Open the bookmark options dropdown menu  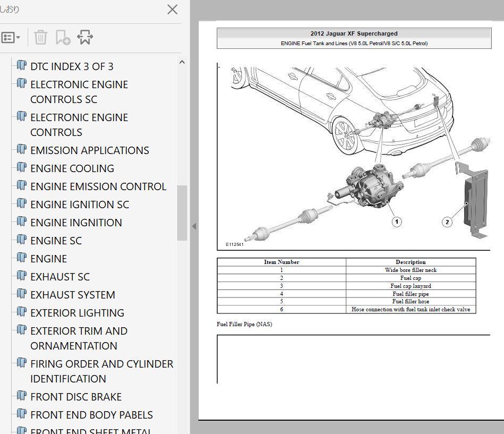pyautogui.click(x=11, y=38)
